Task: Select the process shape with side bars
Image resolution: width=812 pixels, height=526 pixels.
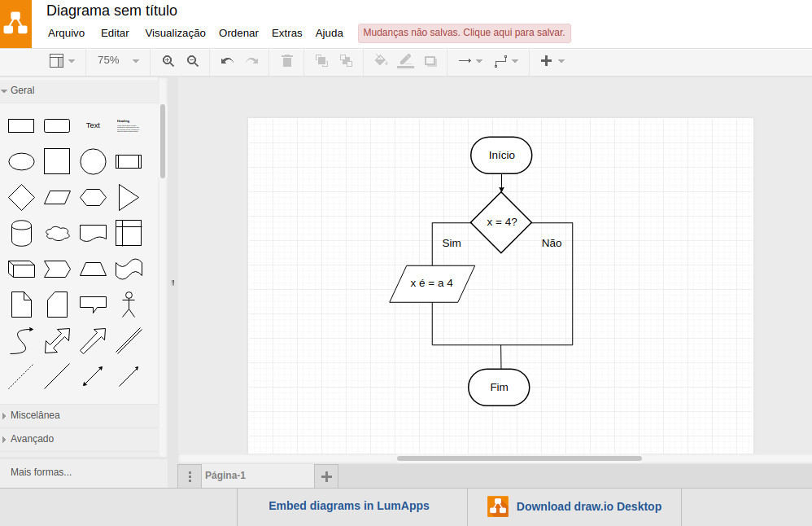Action: point(129,162)
